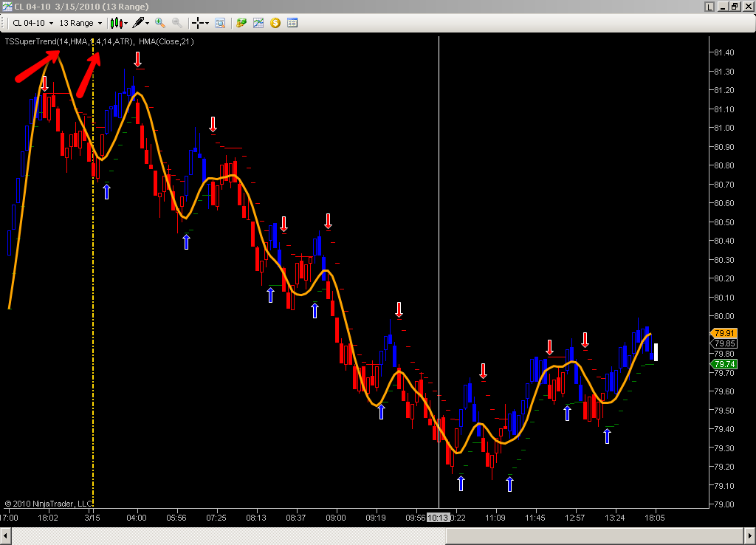The width and height of the screenshot is (756, 545).
Task: Click the 79.00 price axis label
Action: 724,504
